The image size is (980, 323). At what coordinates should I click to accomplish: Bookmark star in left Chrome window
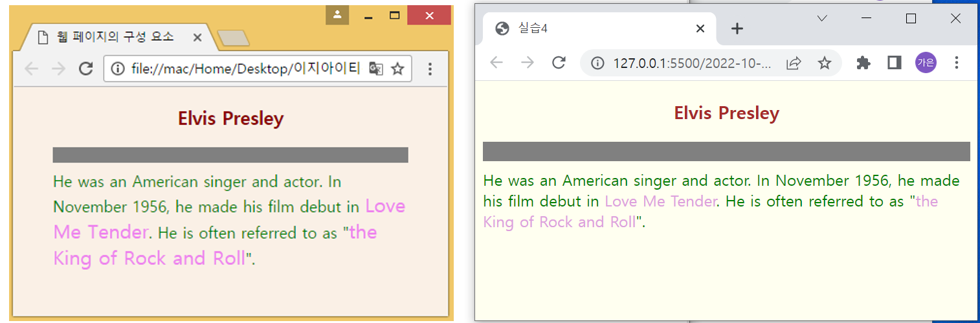click(397, 69)
